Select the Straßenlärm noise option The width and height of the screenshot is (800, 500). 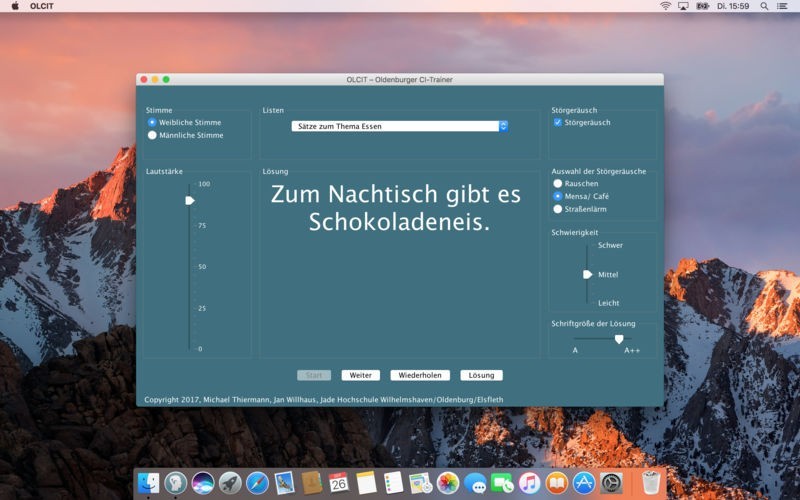click(558, 209)
